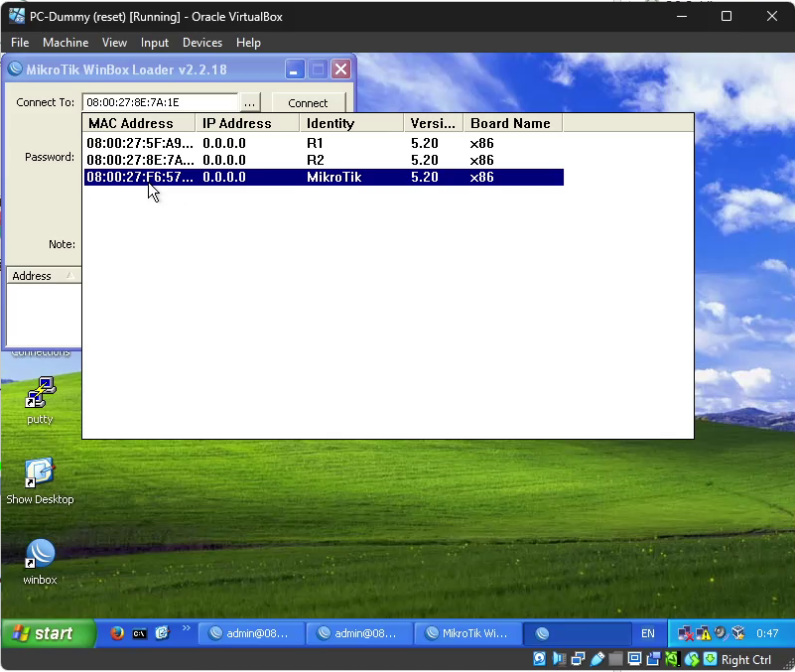Click the VirtualBox hard disk activity icon
Image resolution: width=795 pixels, height=672 pixels.
540,659
